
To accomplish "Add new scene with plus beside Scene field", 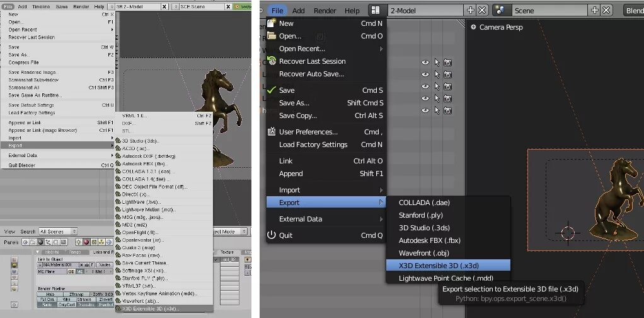I will point(595,10).
